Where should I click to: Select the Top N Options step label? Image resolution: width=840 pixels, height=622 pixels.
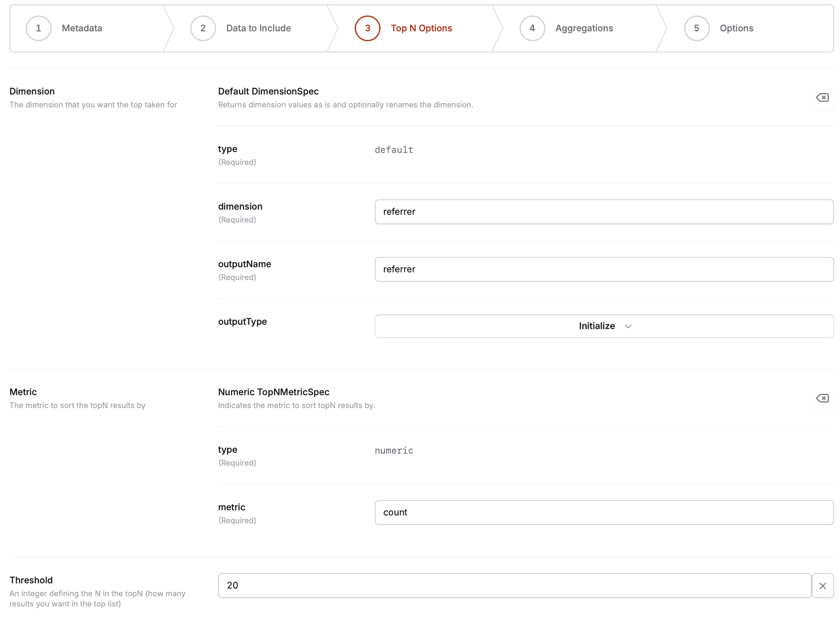(421, 28)
